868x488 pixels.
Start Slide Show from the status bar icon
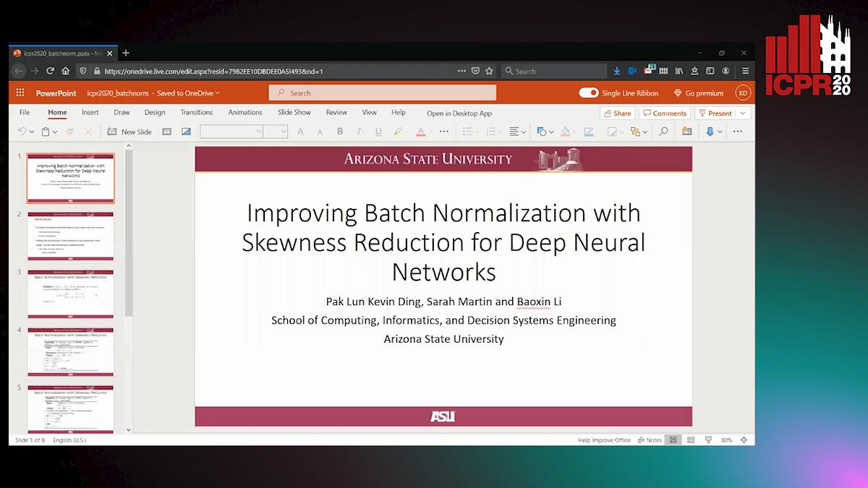[x=708, y=440]
